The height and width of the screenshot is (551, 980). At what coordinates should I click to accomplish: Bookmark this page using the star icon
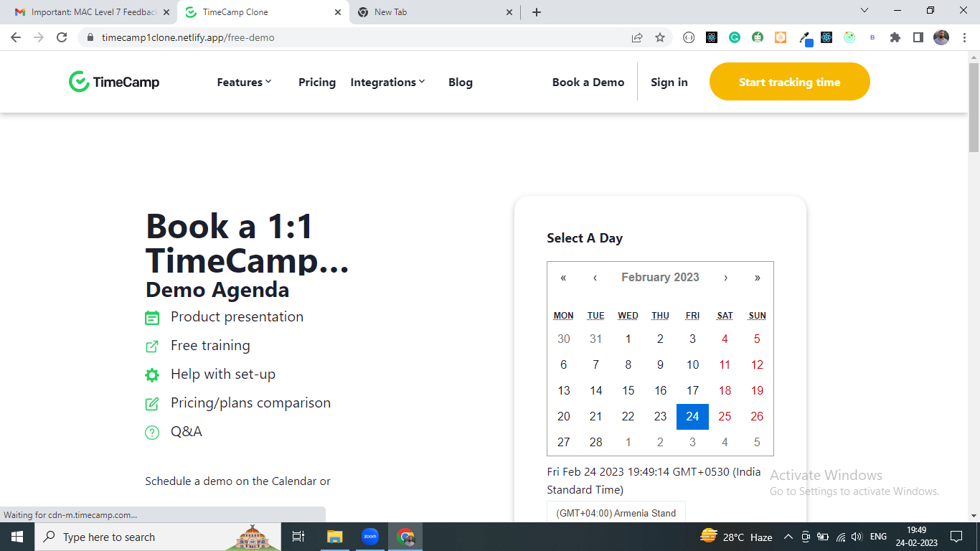click(x=659, y=37)
